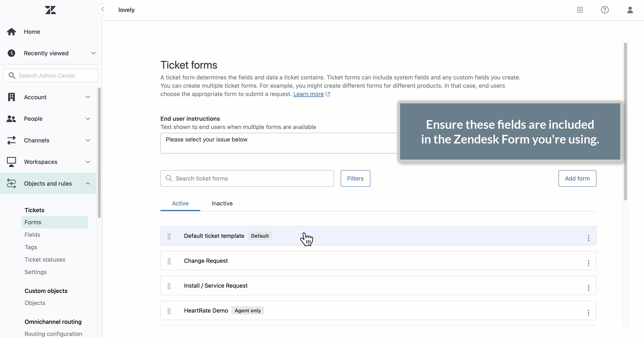Open the user profile icon
The height and width of the screenshot is (338, 644).
pyautogui.click(x=630, y=10)
